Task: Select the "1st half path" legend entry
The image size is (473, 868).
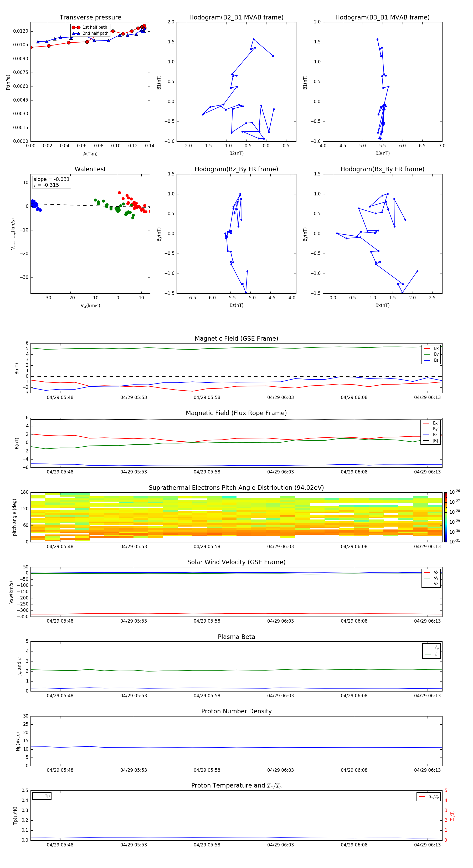Action: (90, 27)
